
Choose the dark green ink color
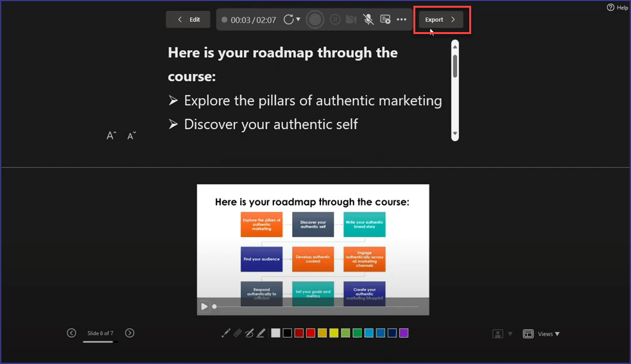pyautogui.click(x=358, y=333)
